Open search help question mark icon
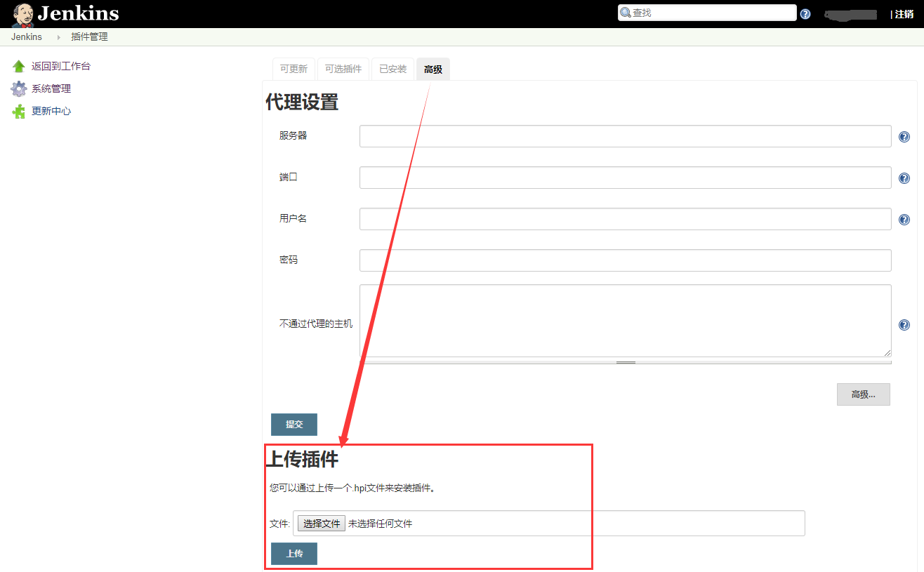Viewport: 924px width, 572px height. tap(805, 14)
